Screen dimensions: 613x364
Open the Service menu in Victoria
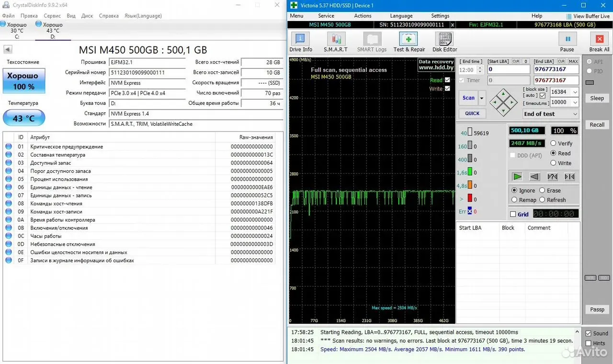pos(326,16)
